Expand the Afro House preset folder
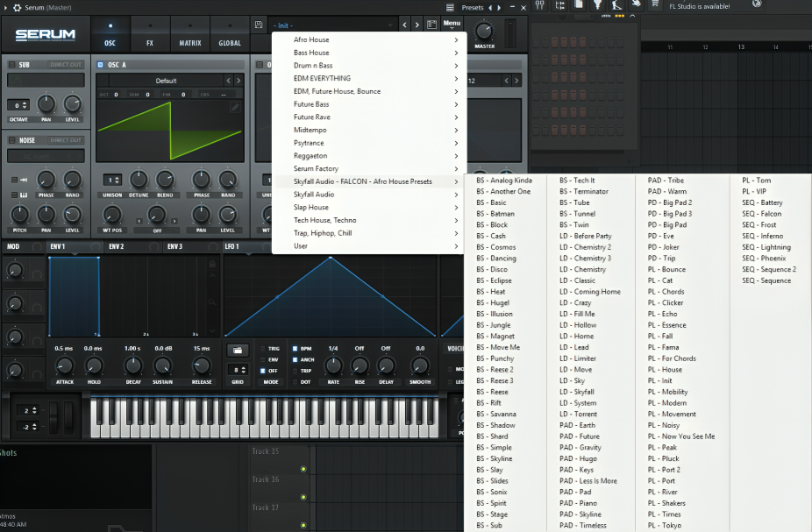812x532 pixels. (x=369, y=39)
